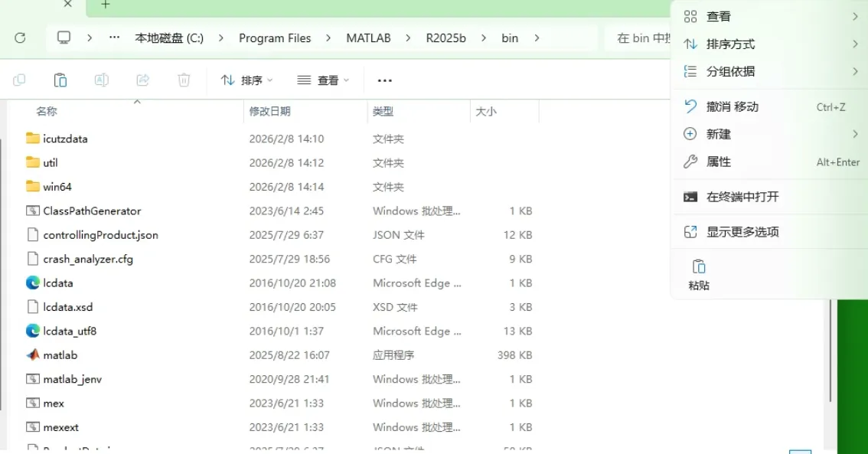Select 在终端中打开 in context menu

click(x=771, y=197)
